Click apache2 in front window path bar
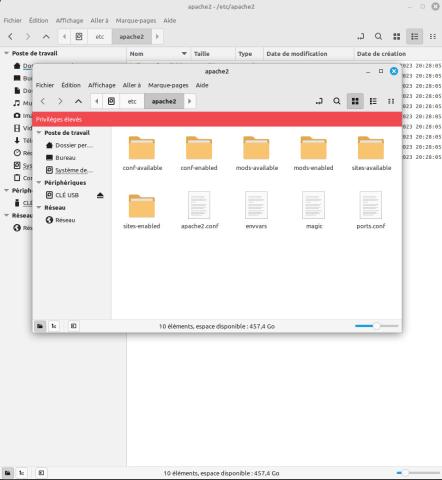Image resolution: width=442 pixels, height=480 pixels. click(x=164, y=101)
